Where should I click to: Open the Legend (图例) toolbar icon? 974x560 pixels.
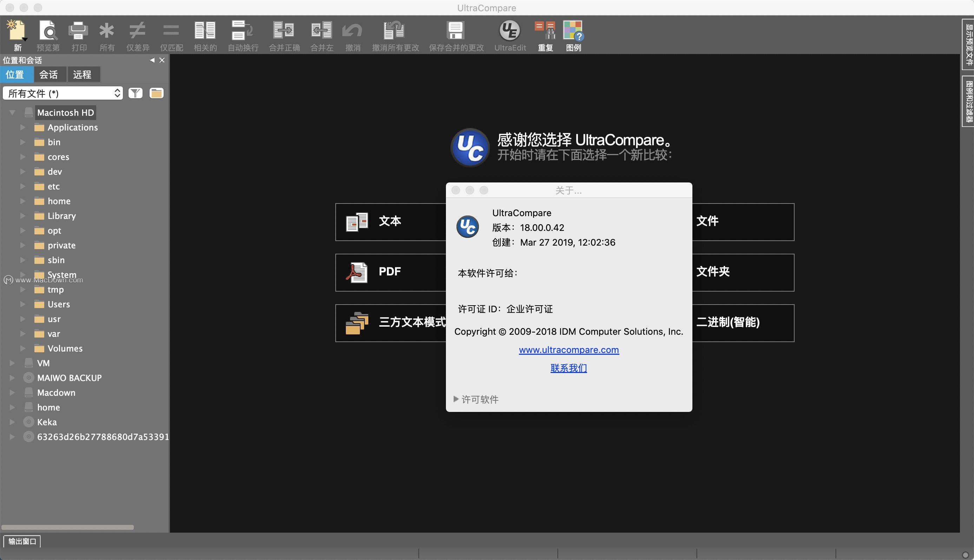coord(573,31)
